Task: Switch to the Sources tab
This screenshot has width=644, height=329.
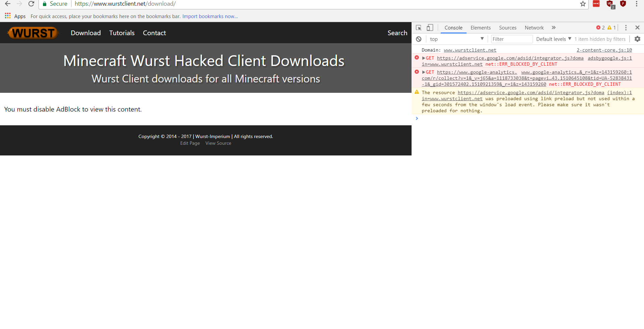Action: pyautogui.click(x=507, y=28)
